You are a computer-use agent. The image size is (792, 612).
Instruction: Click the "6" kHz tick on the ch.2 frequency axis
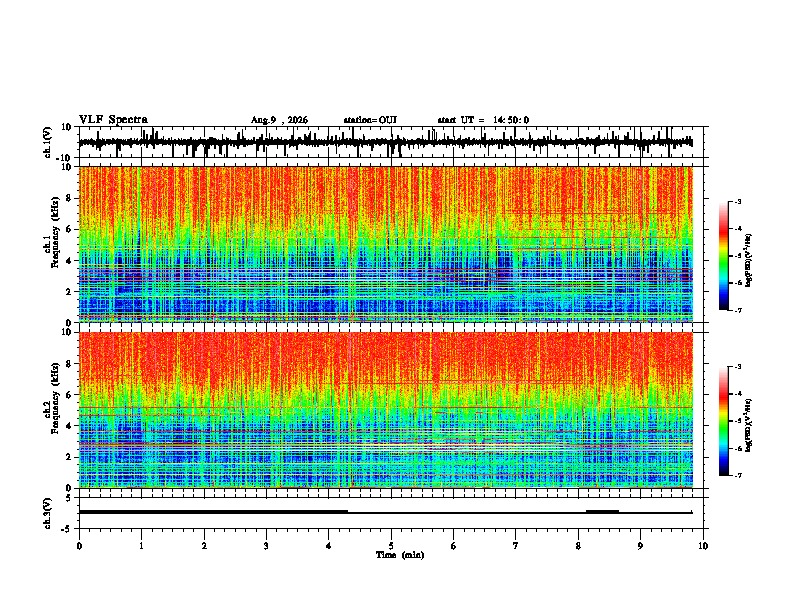[70, 395]
